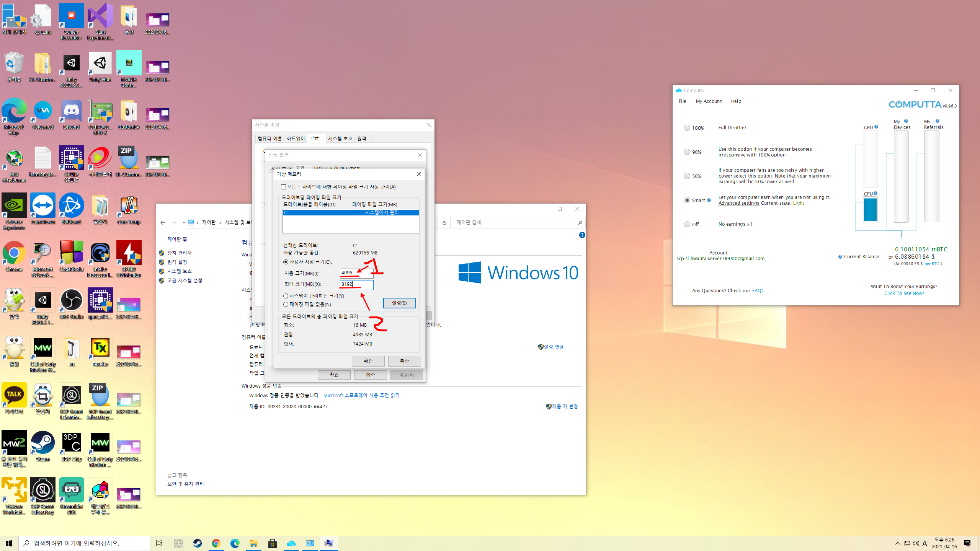Open Core Temp desktop icon

click(x=129, y=209)
